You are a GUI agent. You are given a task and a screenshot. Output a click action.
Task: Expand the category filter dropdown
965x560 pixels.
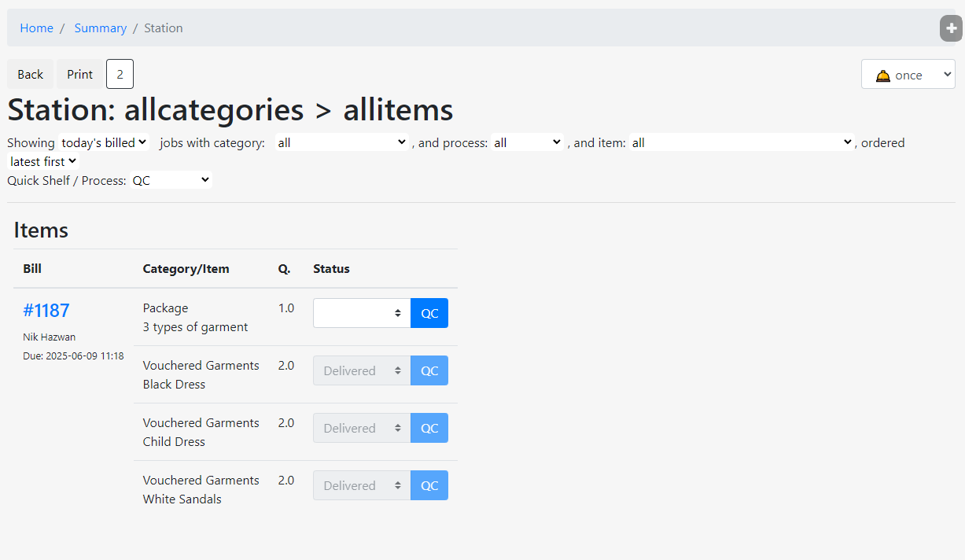pos(341,142)
